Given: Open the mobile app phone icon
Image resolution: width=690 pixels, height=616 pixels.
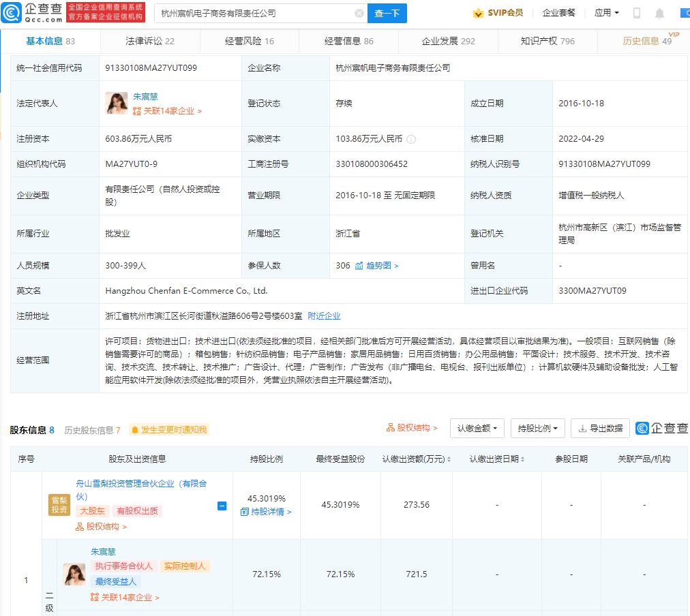Looking at the screenshot, I should 637,13.
